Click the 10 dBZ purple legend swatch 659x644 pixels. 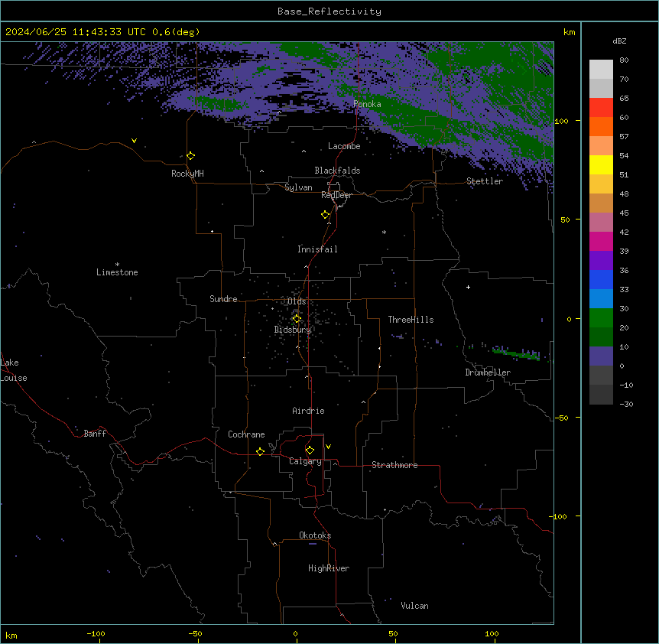pos(601,356)
